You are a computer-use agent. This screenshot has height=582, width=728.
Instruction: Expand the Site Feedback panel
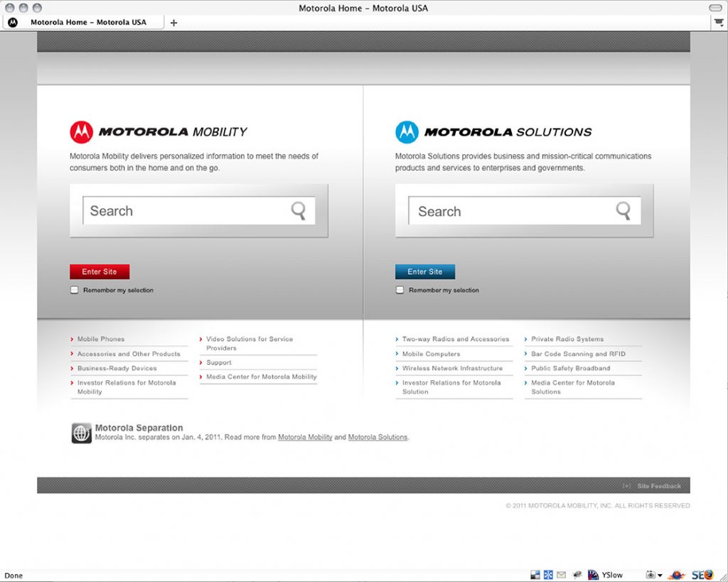[626, 486]
